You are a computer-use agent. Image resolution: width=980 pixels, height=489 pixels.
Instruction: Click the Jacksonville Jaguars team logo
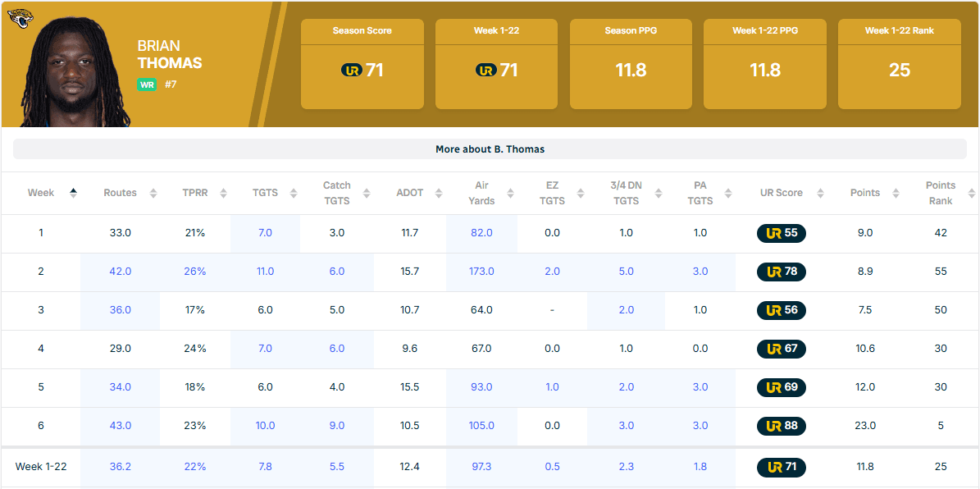tap(21, 18)
